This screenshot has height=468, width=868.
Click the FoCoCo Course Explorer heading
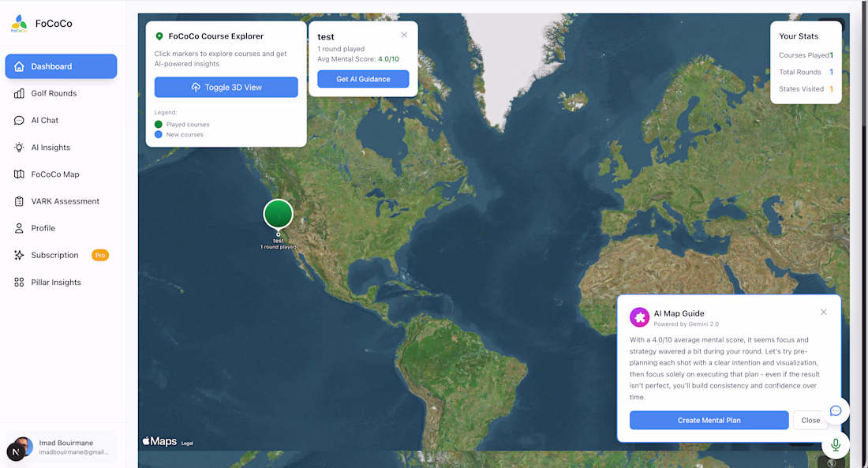[216, 36]
